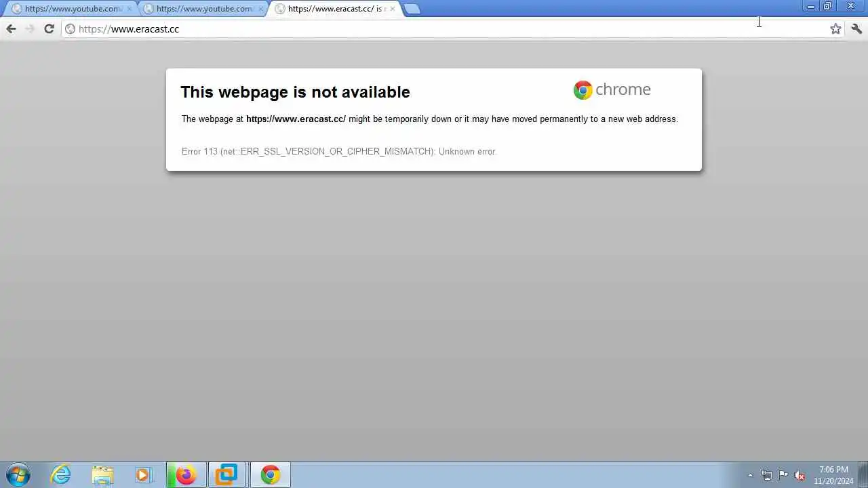This screenshot has width=868, height=488.
Task: Click the Error 113 ERR_SSL_VERSION_OR_CIPHER_MISMATCH text
Action: [339, 151]
